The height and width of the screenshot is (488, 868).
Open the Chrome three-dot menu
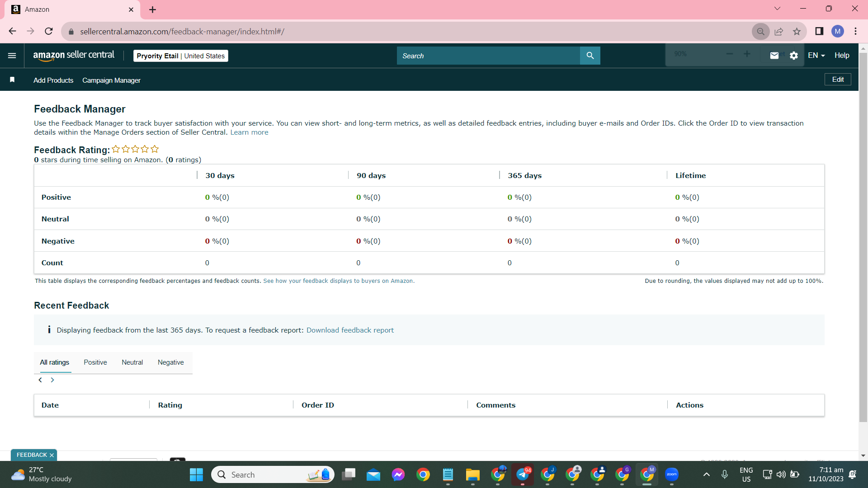click(856, 31)
